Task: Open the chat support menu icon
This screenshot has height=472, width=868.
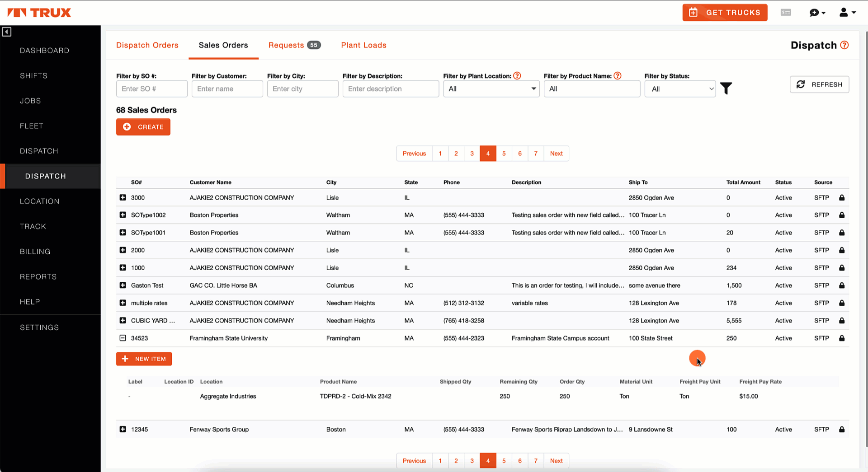Action: tap(817, 13)
